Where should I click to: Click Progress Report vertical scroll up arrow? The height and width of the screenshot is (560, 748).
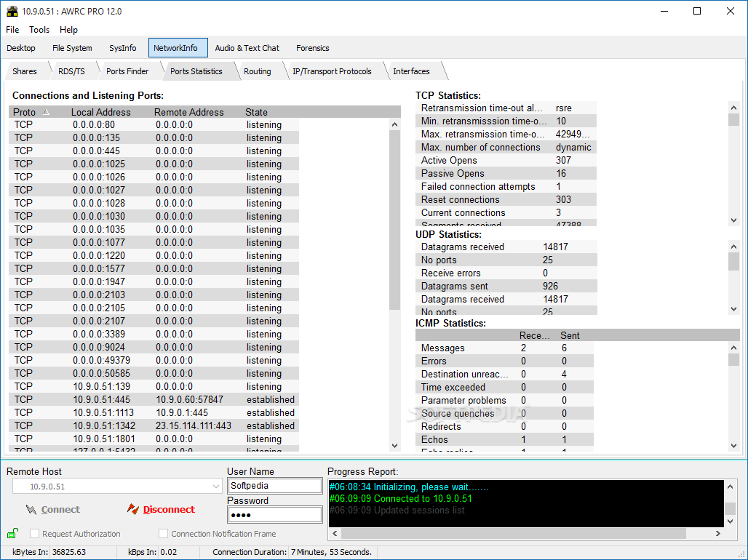(x=730, y=487)
